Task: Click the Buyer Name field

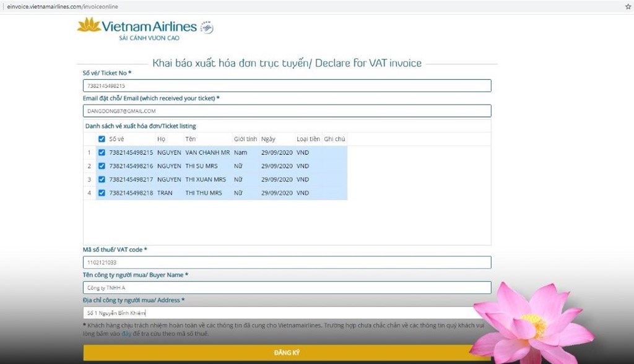Action: (287, 288)
